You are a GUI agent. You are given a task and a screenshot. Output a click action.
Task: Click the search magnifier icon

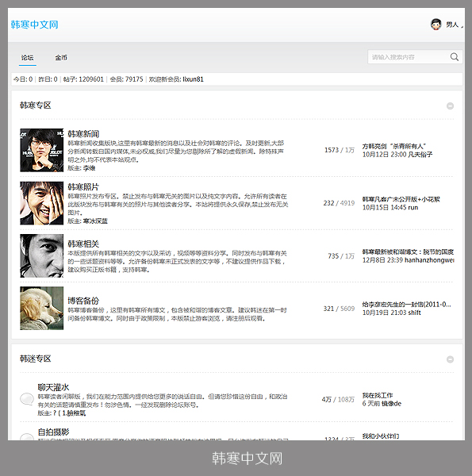point(454,57)
